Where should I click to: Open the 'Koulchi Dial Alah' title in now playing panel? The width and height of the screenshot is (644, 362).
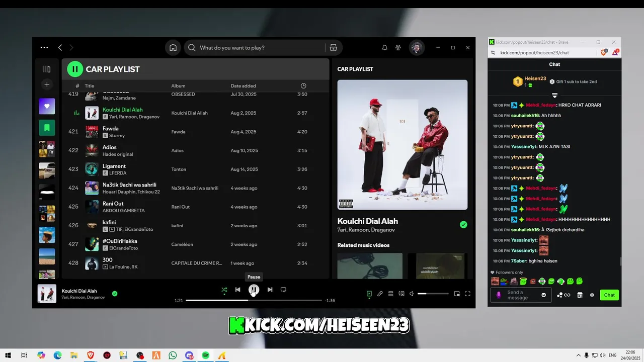367,221
